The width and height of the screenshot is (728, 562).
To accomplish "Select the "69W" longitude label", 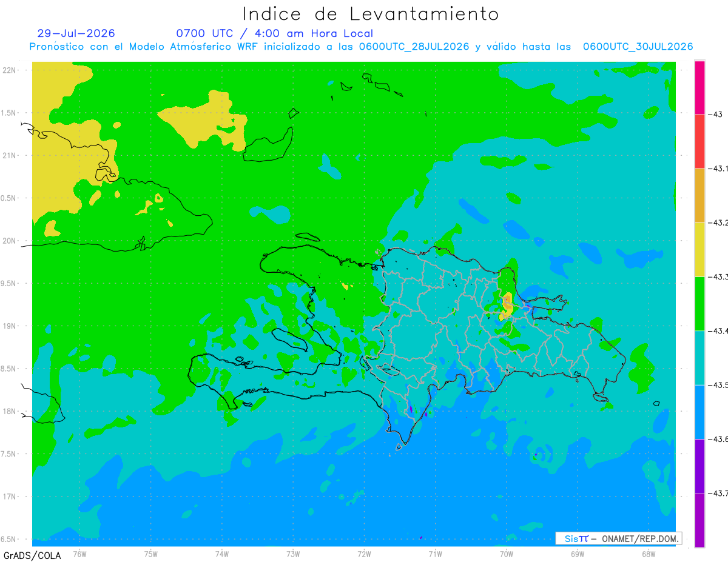I will pyautogui.click(x=577, y=554).
